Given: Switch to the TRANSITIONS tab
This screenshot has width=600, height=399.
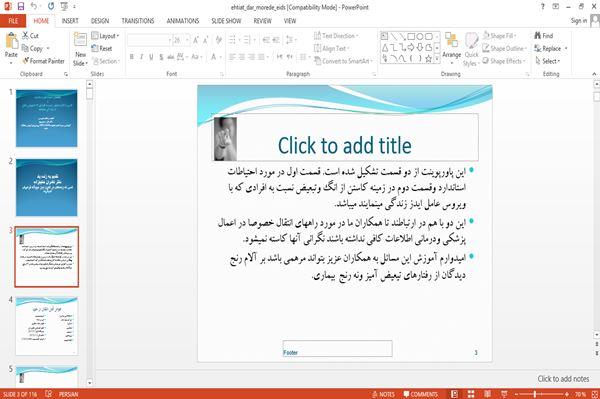Looking at the screenshot, I should tap(138, 21).
